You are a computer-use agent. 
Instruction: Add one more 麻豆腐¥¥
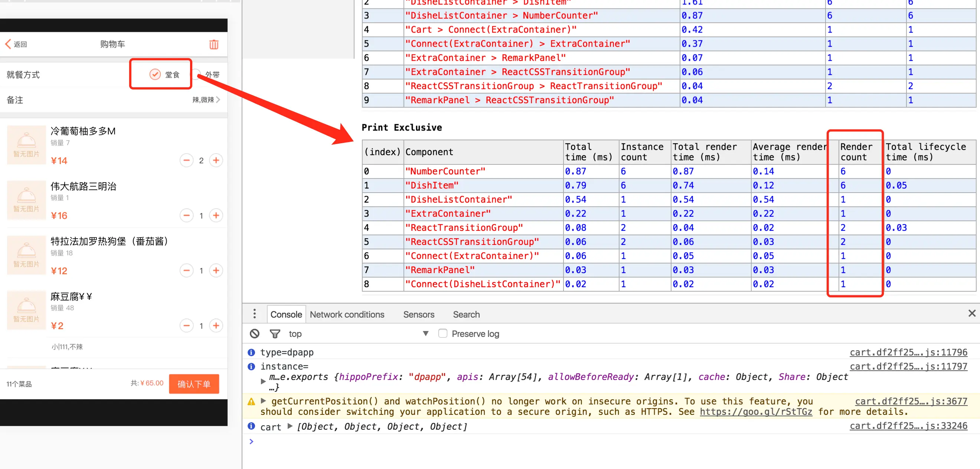coord(216,326)
